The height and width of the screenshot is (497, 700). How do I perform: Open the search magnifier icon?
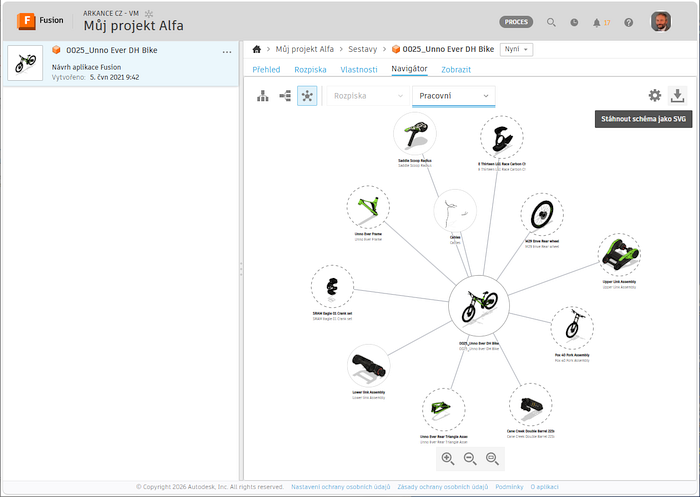[551, 22]
